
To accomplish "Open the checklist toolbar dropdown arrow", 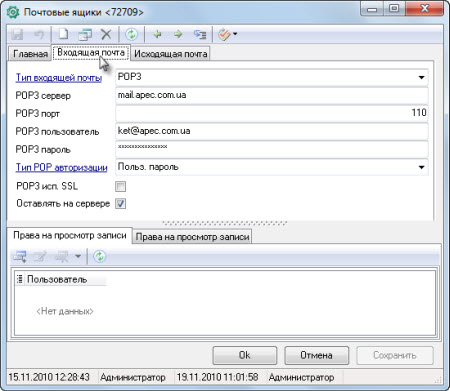I will 235,34.
